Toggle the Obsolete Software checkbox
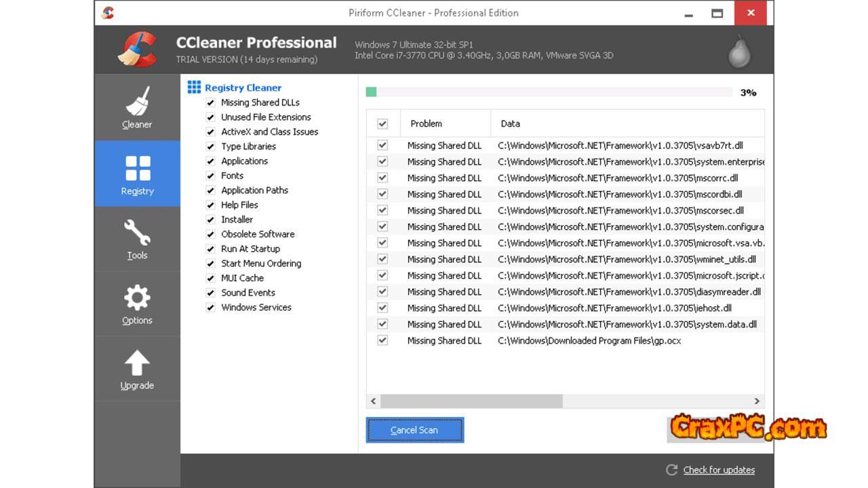 (x=210, y=235)
